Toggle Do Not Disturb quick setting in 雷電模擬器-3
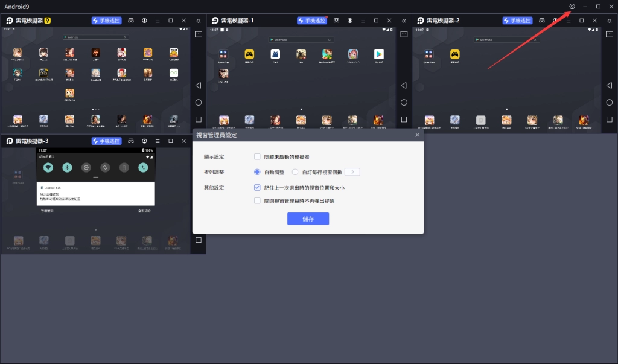This screenshot has width=618, height=364. (x=86, y=168)
